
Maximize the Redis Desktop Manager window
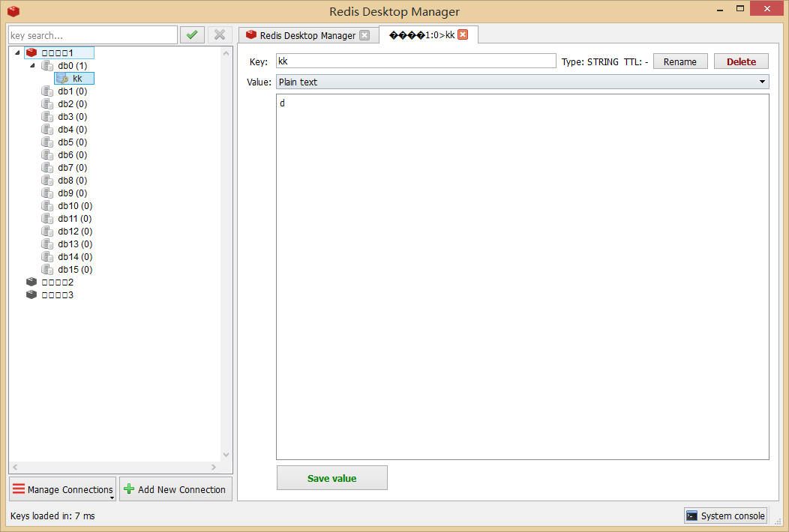point(739,8)
